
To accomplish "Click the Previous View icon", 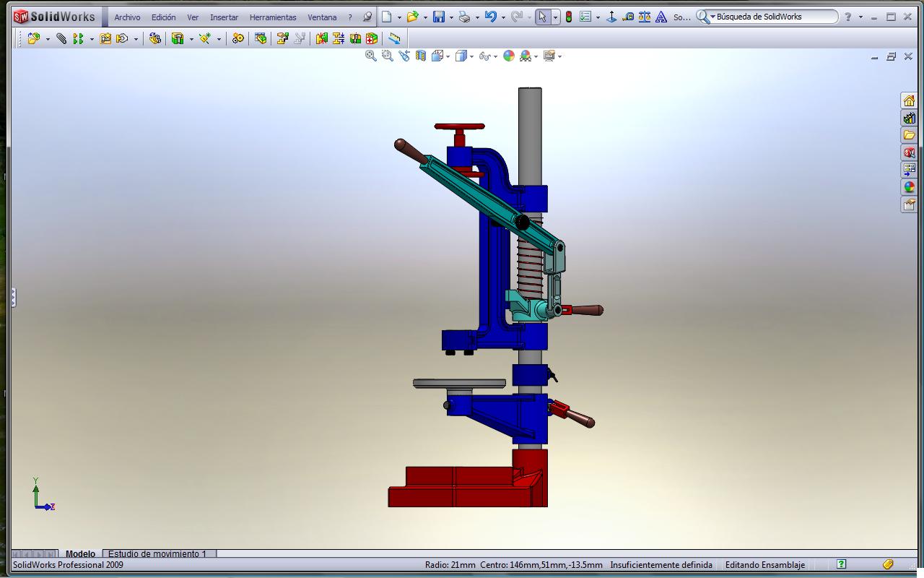I will tap(404, 56).
